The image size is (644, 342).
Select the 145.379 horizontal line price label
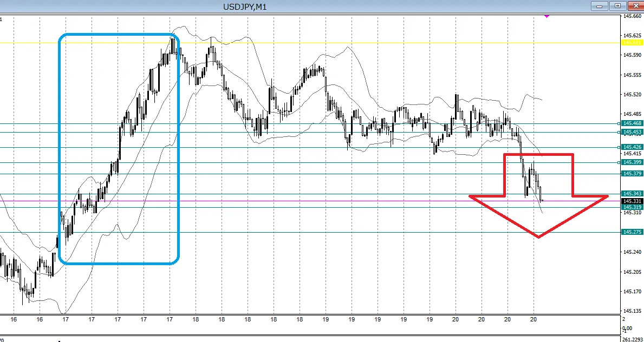tap(632, 174)
